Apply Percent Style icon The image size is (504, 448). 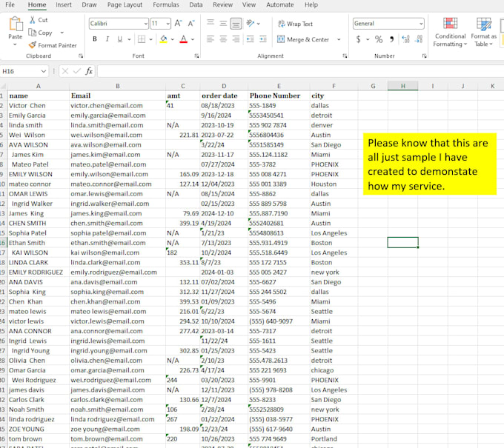379,39
